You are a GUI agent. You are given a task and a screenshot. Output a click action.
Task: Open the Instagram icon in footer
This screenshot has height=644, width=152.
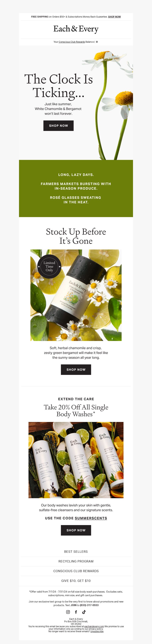(x=68, y=612)
